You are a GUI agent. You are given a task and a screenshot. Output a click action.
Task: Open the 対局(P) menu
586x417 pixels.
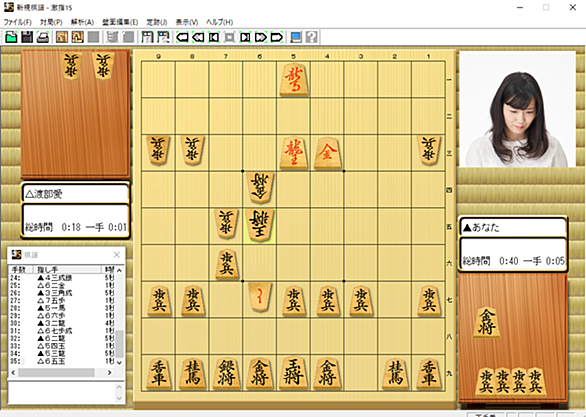[x=51, y=22]
